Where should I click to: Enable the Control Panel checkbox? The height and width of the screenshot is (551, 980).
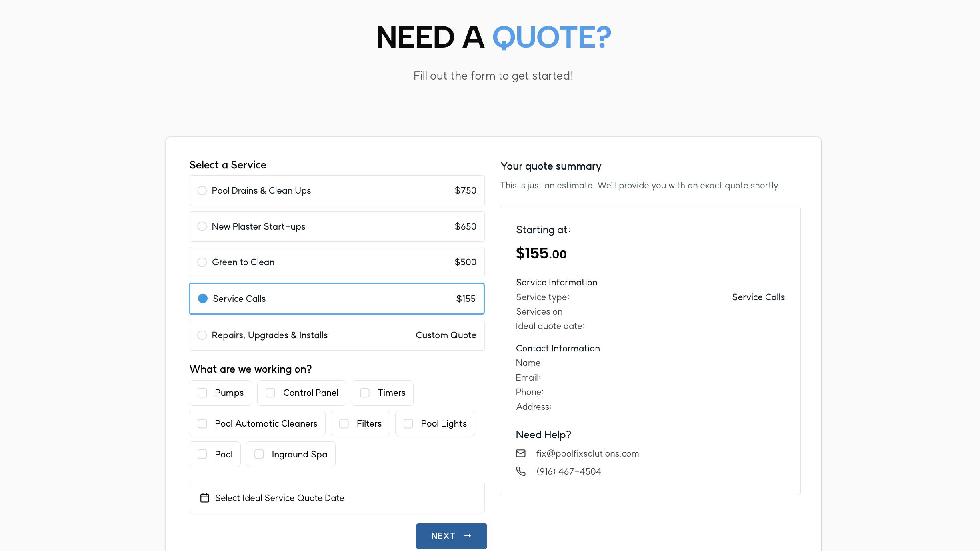pos(270,393)
